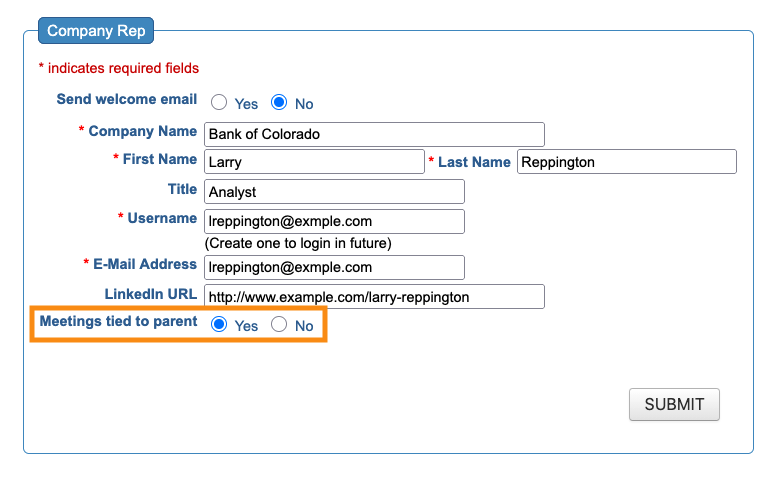Click the Company Name field label
The height and width of the screenshot is (479, 774).
click(142, 131)
